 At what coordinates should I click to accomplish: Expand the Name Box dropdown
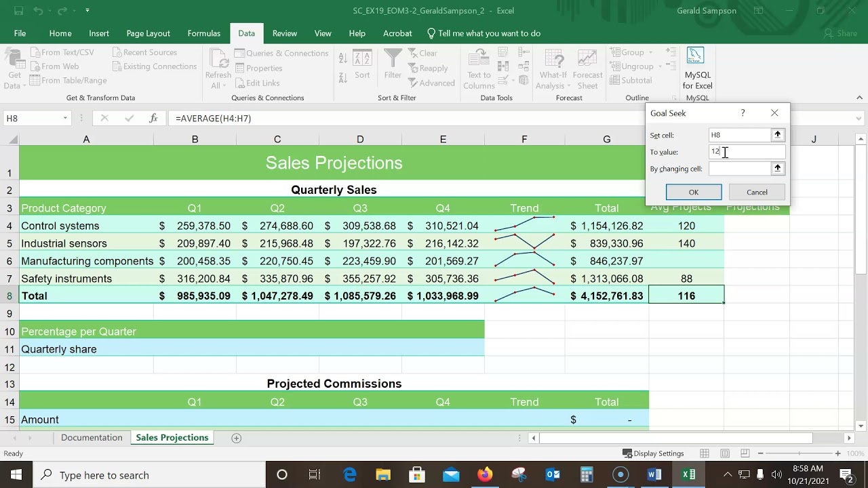65,118
